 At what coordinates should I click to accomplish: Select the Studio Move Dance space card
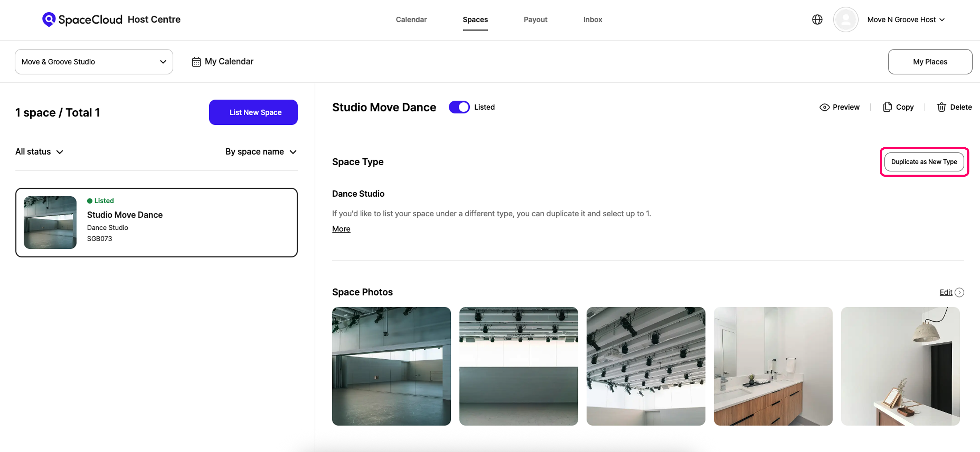tap(156, 222)
